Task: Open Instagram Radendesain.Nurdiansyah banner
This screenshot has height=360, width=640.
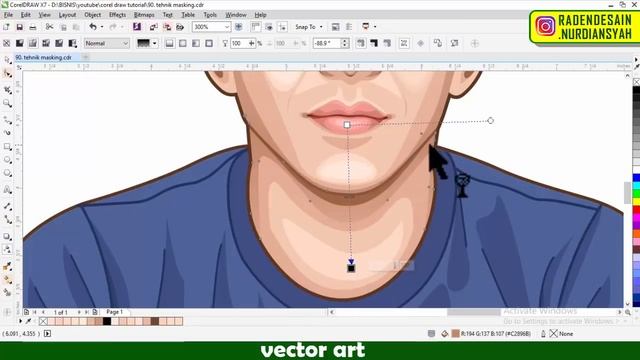Action: coord(584,27)
